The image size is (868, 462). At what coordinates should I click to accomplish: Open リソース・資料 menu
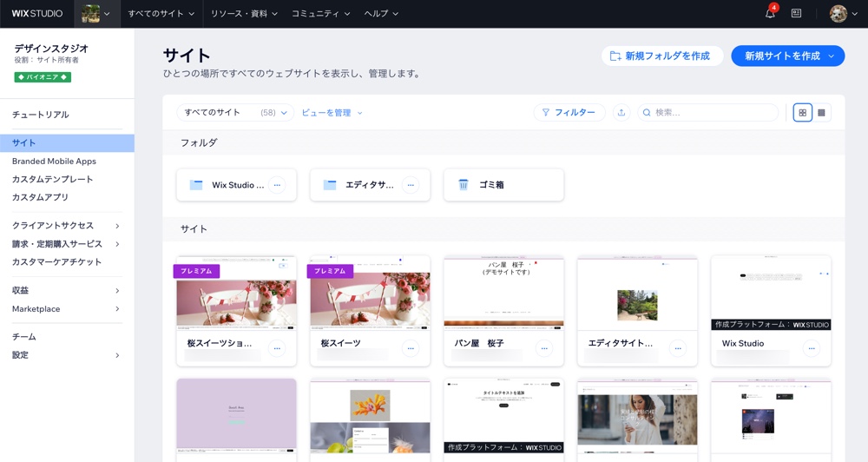(x=244, y=14)
